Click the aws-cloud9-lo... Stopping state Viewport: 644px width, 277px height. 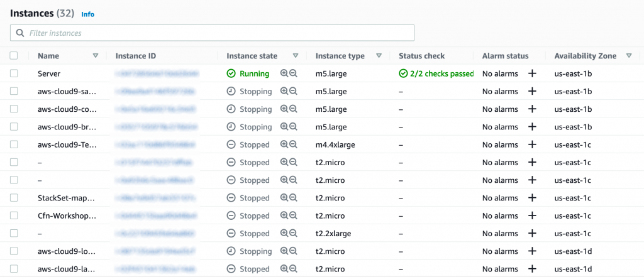tap(249, 251)
